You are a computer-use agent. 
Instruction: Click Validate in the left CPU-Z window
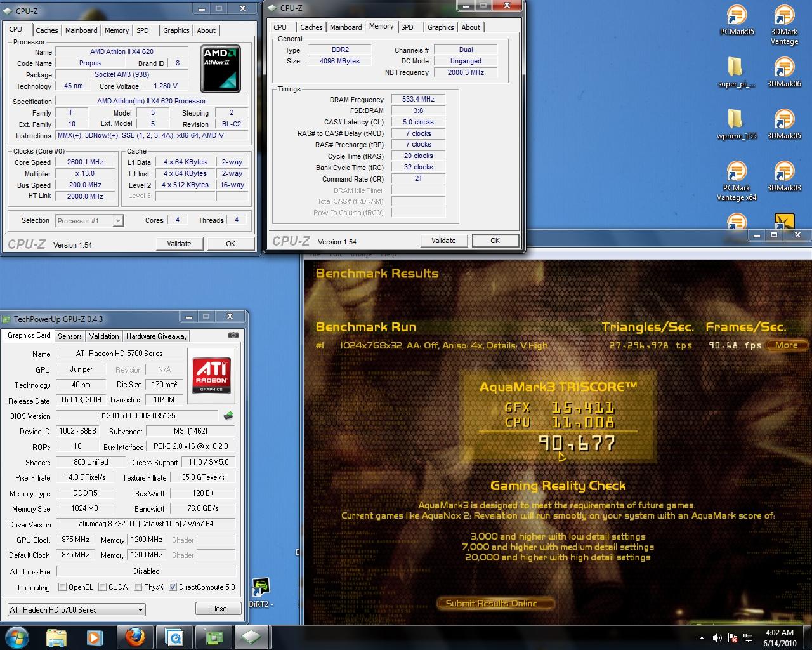pos(179,244)
